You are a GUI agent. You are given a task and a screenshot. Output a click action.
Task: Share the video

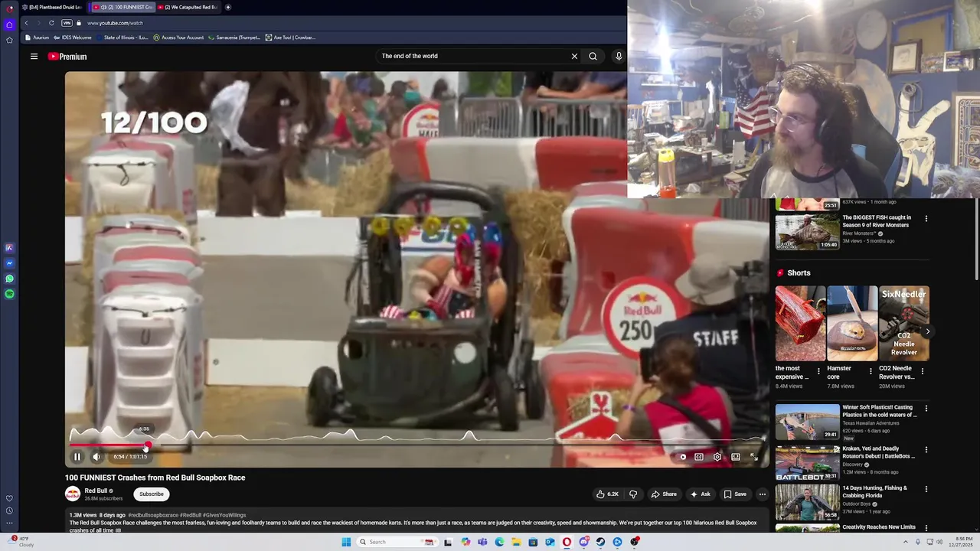pyautogui.click(x=664, y=494)
